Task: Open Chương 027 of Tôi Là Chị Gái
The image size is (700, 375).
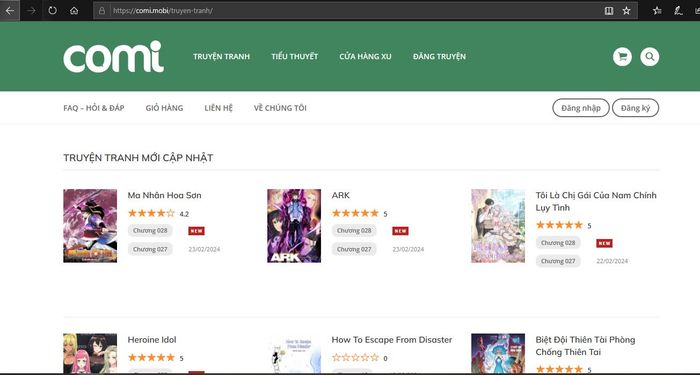Action: 558,261
